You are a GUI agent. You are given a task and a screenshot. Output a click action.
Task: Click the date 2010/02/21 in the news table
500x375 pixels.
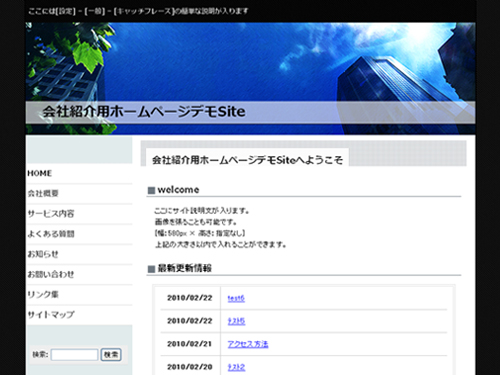[190, 344]
